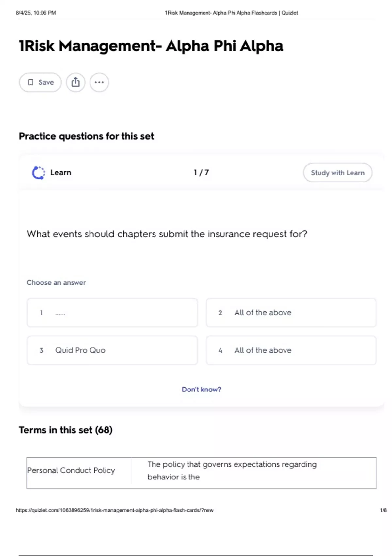392x556 pixels.
Task: Click the "Don't know?" link
Action: 202,390
